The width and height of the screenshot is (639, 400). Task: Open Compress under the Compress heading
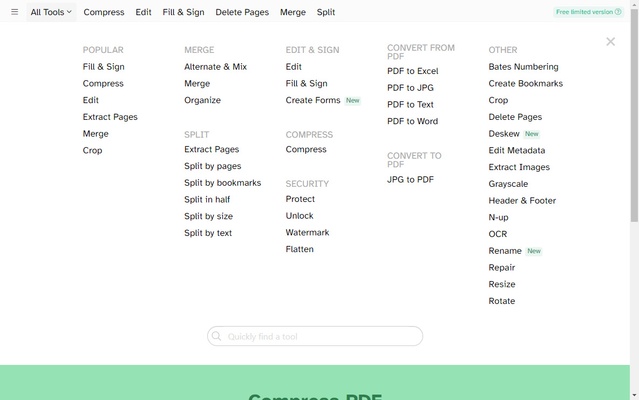click(x=306, y=149)
